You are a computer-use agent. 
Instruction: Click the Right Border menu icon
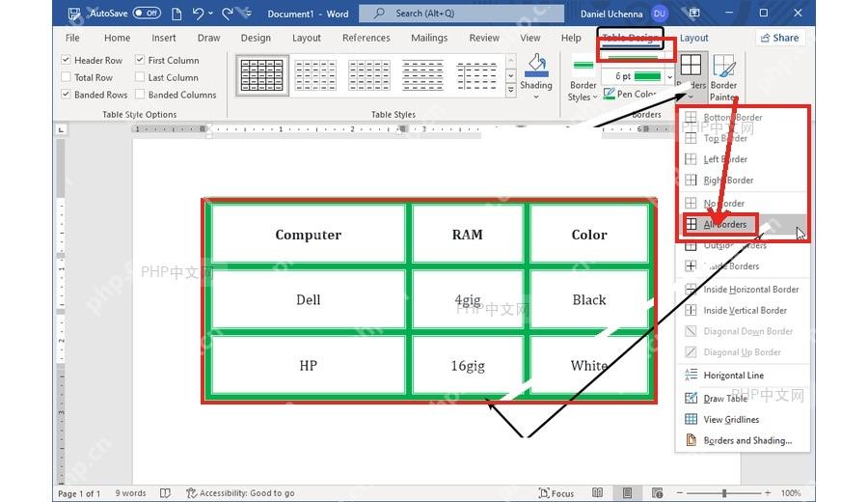[x=691, y=181]
